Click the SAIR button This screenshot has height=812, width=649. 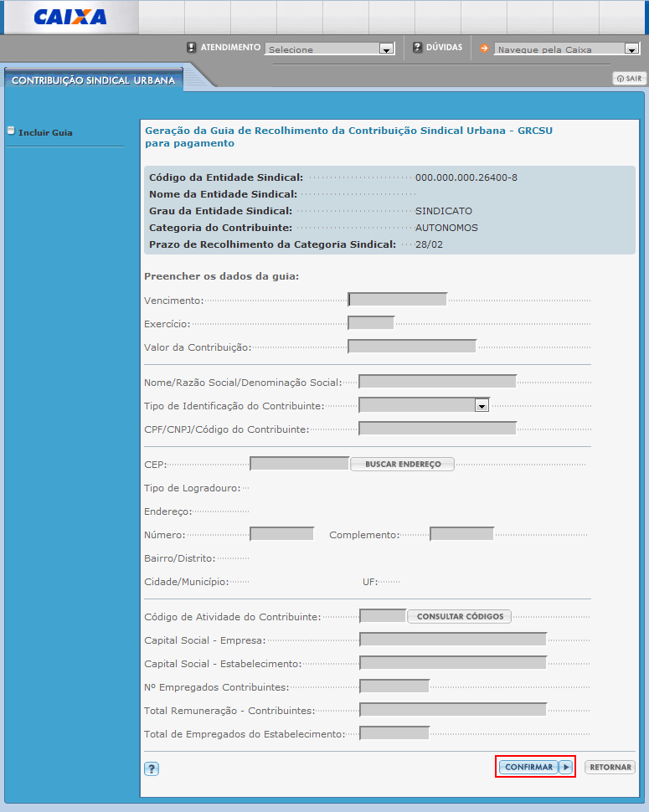pyautogui.click(x=629, y=78)
